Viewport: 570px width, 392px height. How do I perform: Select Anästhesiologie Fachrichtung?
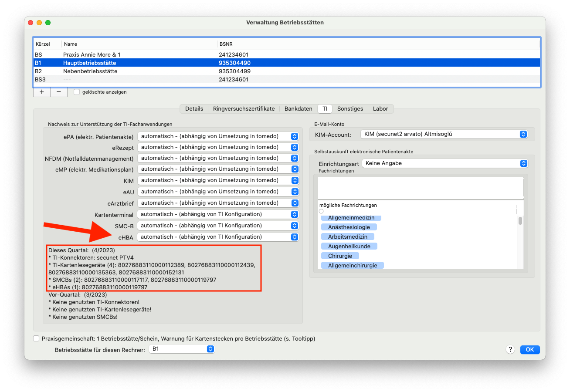(349, 227)
